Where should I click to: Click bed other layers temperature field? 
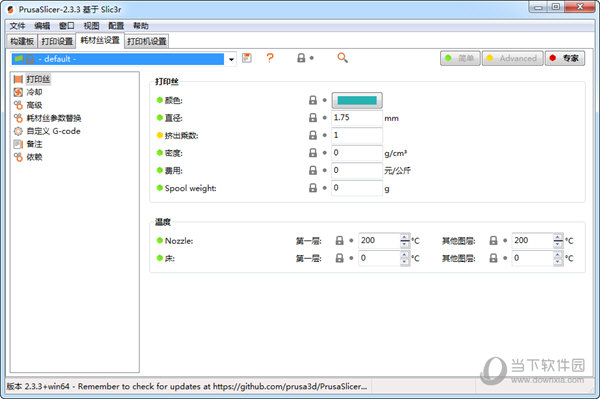533,258
